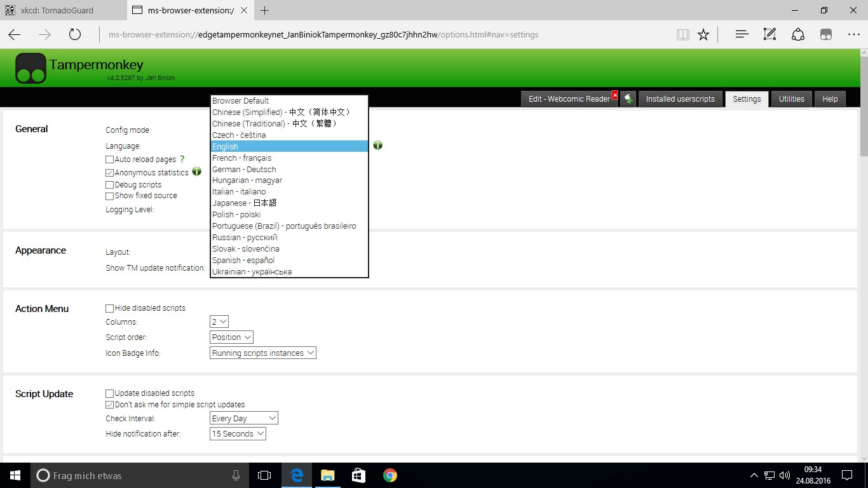Select English in the language list

click(289, 146)
